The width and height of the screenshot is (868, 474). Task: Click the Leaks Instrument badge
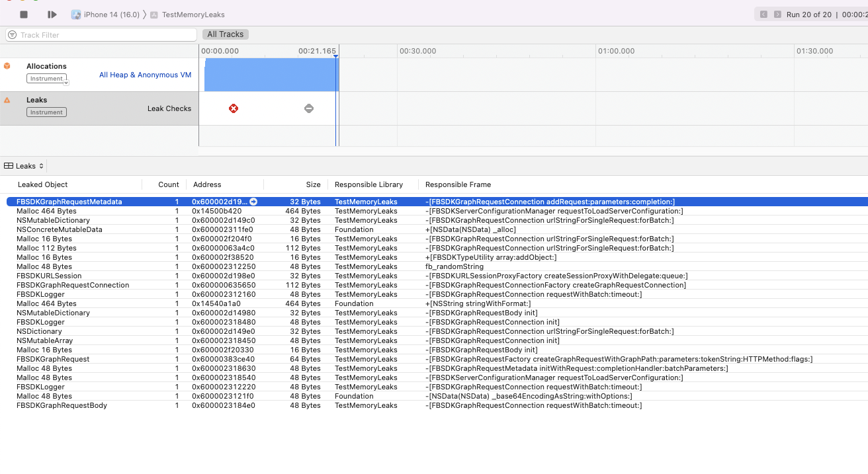pyautogui.click(x=46, y=112)
